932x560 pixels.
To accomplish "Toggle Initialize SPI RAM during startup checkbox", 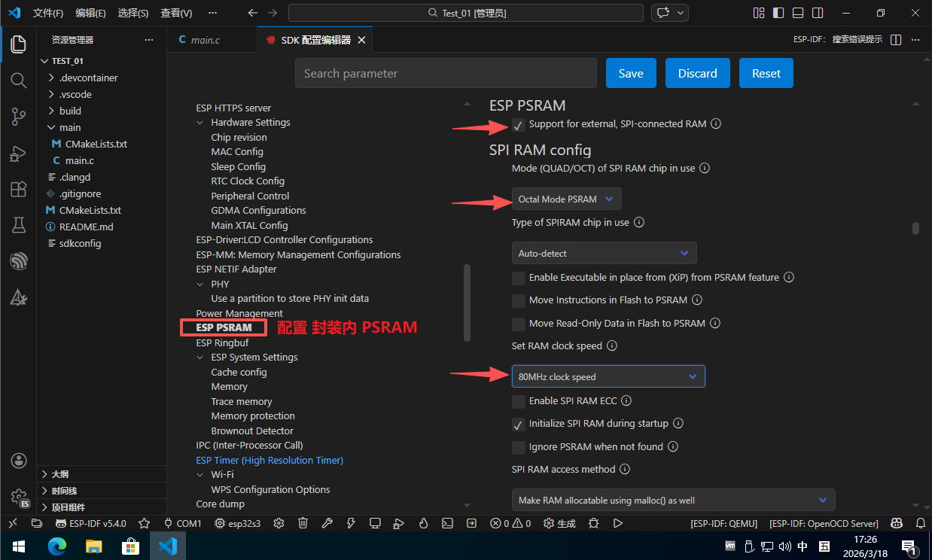I will pyautogui.click(x=519, y=424).
